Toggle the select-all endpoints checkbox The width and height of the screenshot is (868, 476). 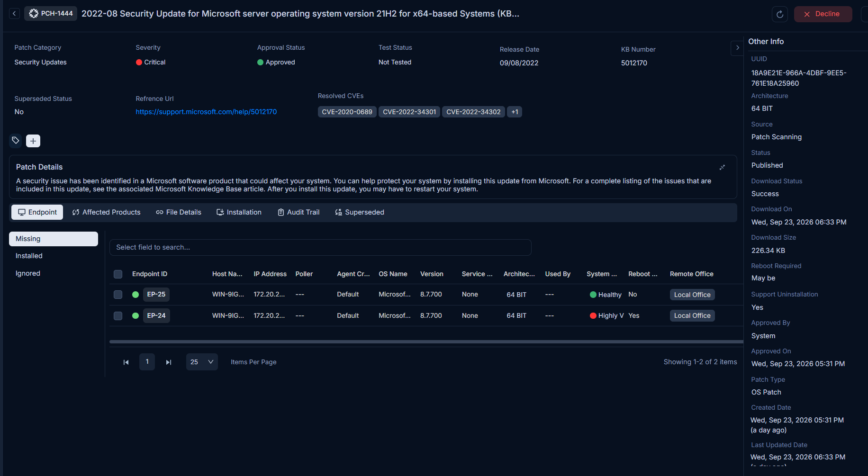[x=118, y=274]
